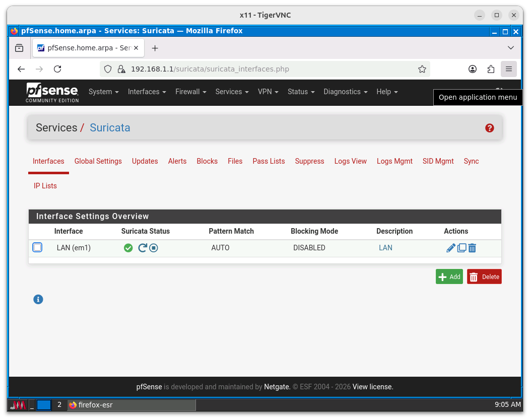Reload the current page in Firefox

57,69
